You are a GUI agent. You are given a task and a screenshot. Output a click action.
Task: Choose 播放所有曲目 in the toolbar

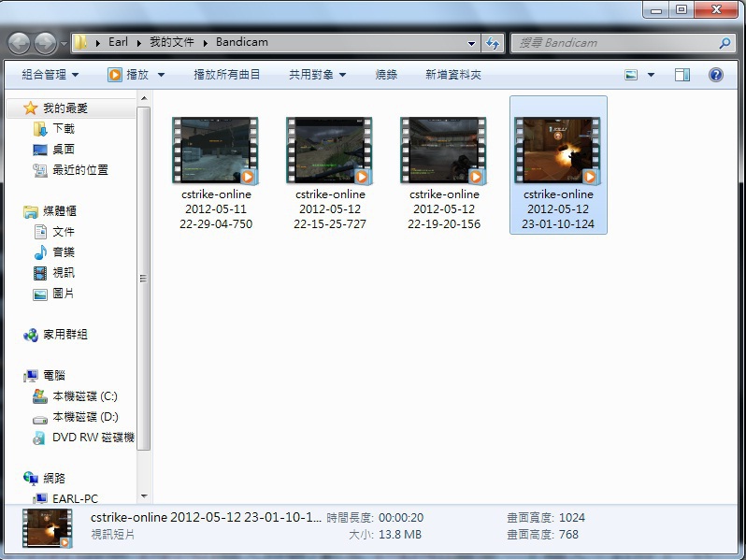click(227, 75)
